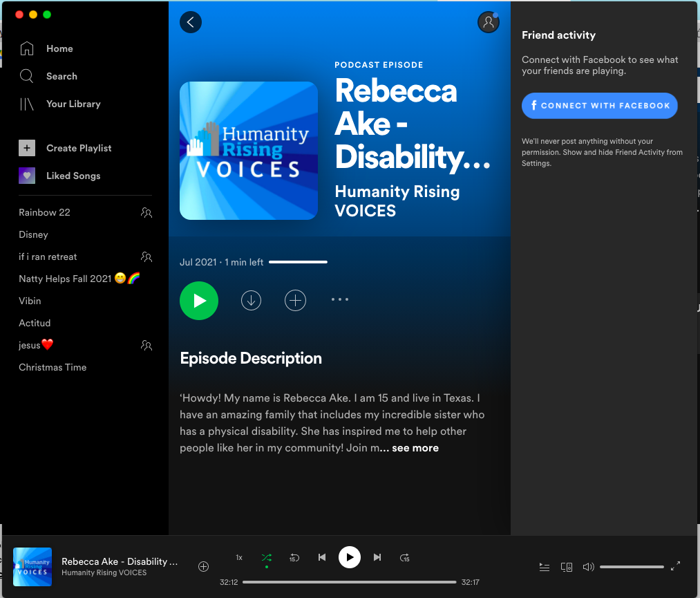Click Humanity Rising VOICES under now-playing title
The image size is (700, 598).
104,572
